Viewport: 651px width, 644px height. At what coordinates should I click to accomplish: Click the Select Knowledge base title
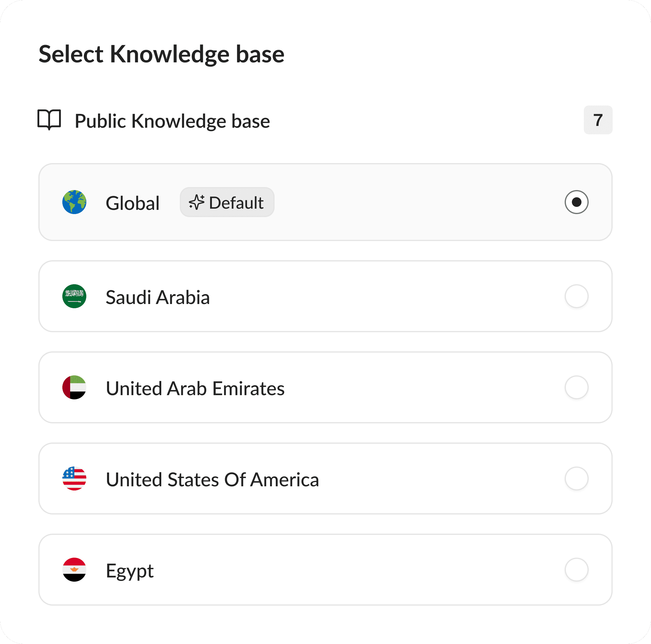162,54
